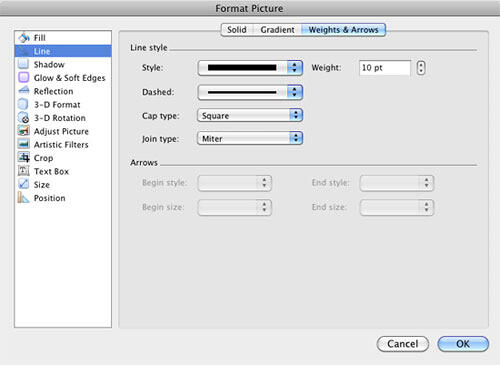Click the Position ruler icon
This screenshot has width=500, height=365.
[x=24, y=197]
